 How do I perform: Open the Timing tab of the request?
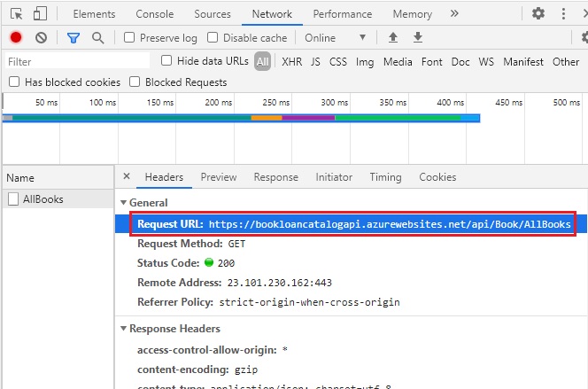pos(385,177)
